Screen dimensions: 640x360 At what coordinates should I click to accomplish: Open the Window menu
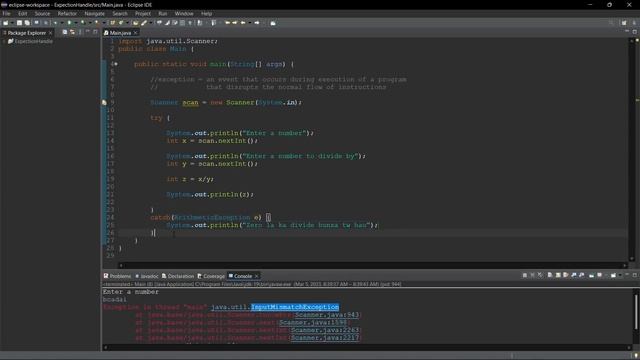tap(184, 13)
